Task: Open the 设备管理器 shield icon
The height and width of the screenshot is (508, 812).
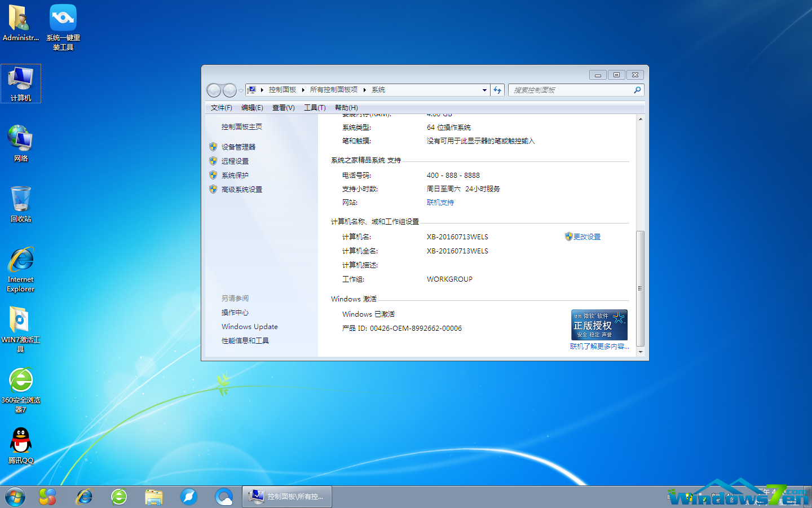Action: tap(213, 147)
